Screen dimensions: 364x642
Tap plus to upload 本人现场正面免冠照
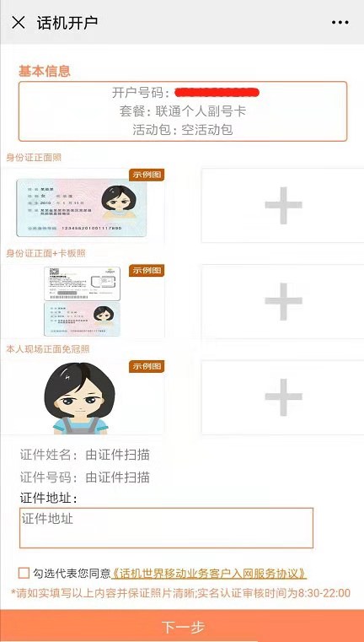pyautogui.click(x=283, y=397)
